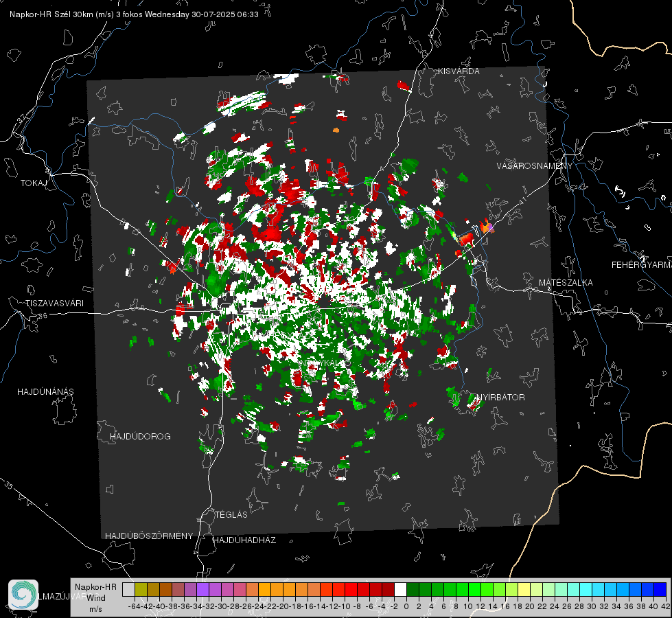Select the TÉGLÁS town label
This screenshot has width=672, height=618.
point(231,515)
